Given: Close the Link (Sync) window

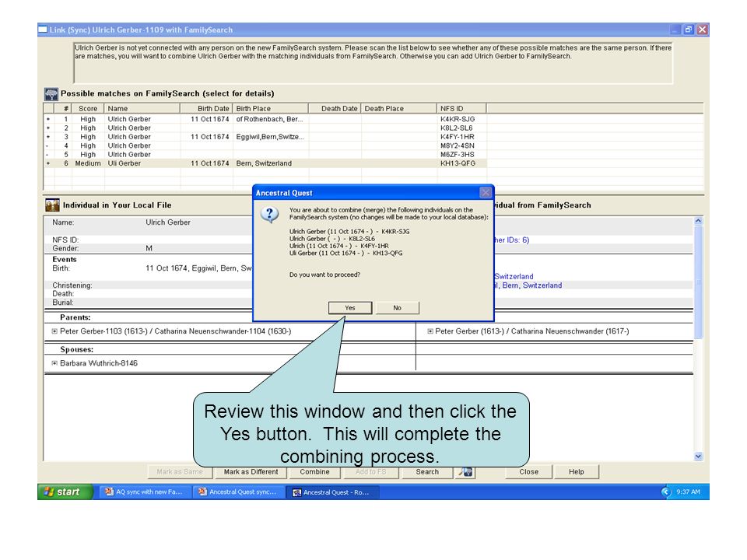Looking at the screenshot, I should [x=702, y=30].
